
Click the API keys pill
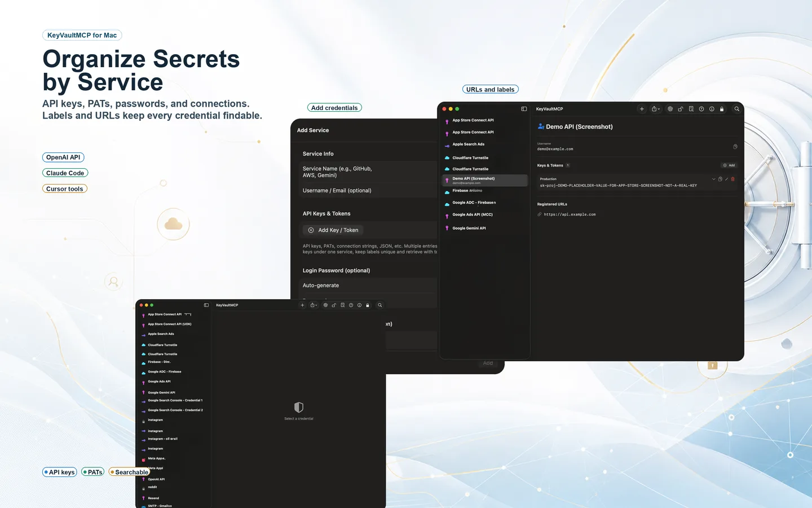60,472
